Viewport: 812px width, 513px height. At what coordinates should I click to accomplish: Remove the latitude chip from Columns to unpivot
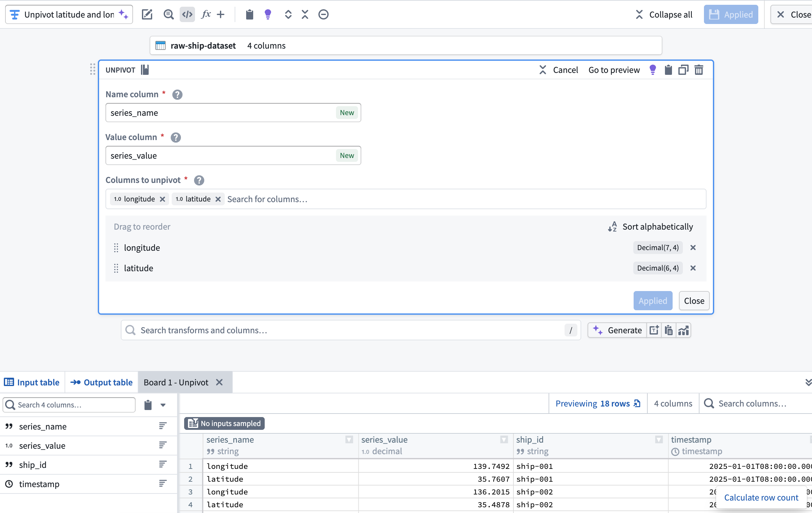[218, 199]
